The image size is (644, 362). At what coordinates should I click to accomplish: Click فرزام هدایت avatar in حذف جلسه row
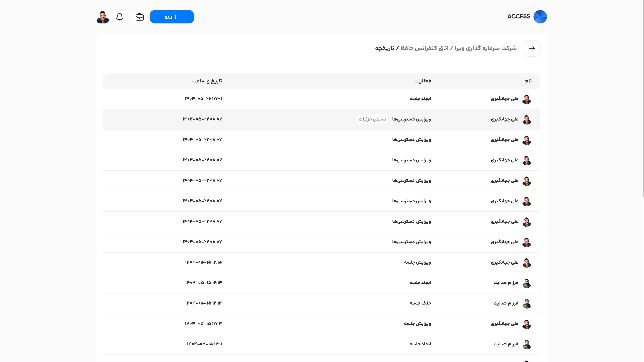[x=527, y=303]
